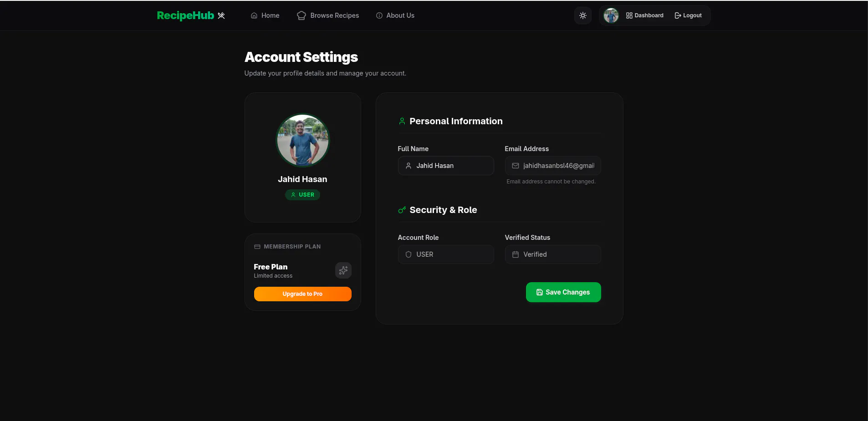The height and width of the screenshot is (421, 868).
Task: Go to Browse Recipes
Action: pyautogui.click(x=328, y=15)
